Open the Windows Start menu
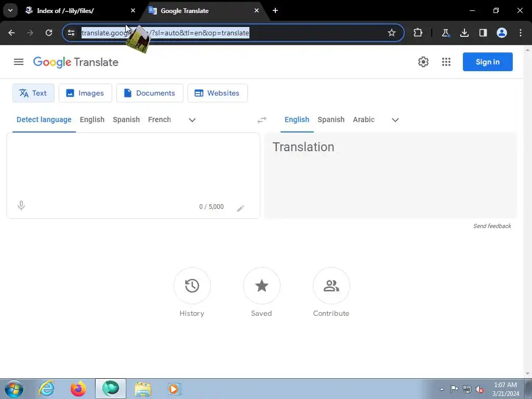 pyautogui.click(x=14, y=389)
